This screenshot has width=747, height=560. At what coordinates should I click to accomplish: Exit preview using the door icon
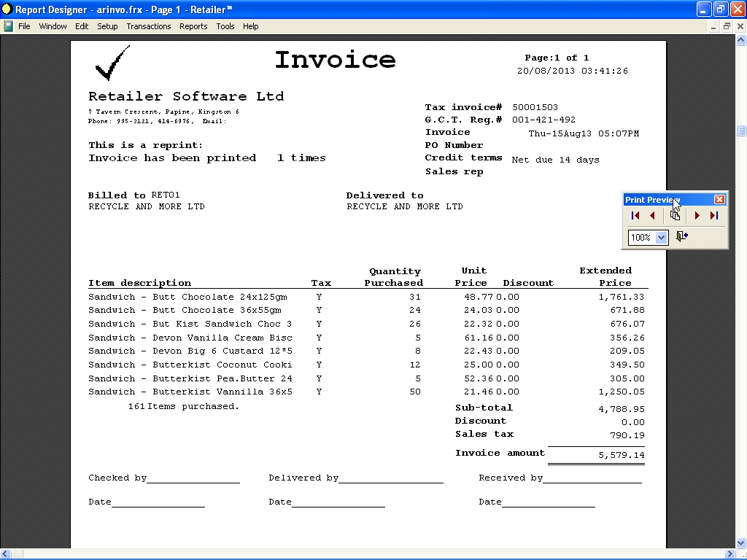click(682, 237)
